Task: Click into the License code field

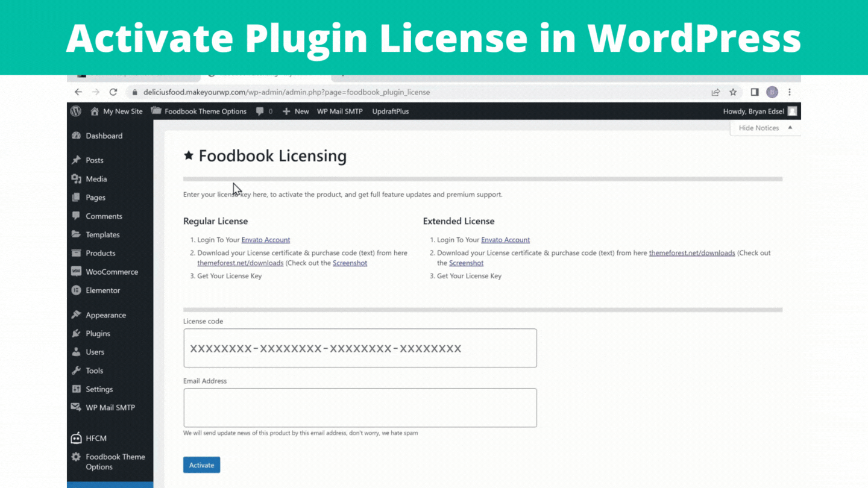Action: (x=360, y=348)
